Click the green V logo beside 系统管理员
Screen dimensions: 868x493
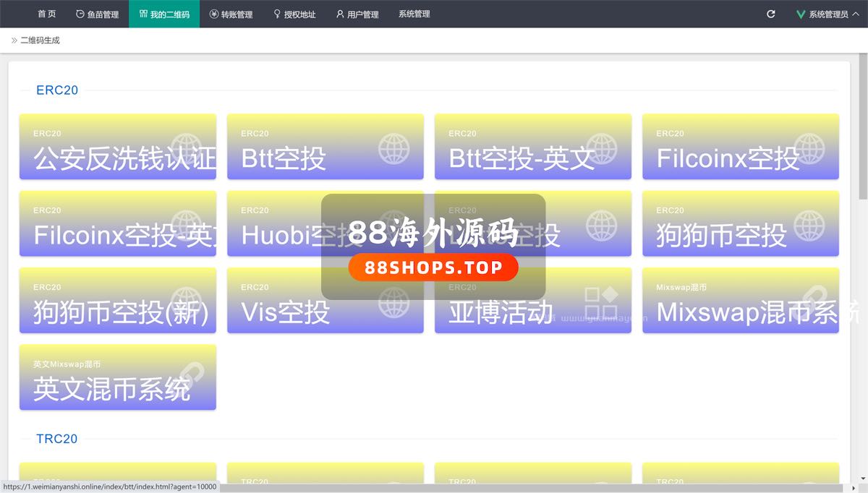801,14
